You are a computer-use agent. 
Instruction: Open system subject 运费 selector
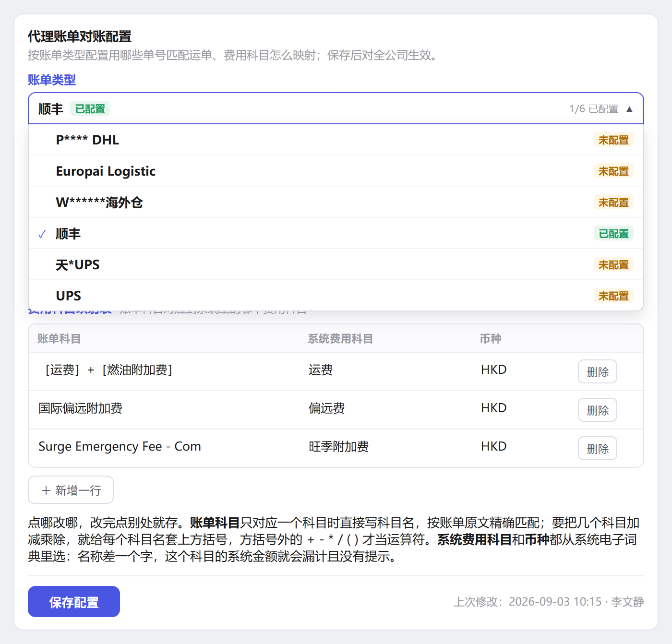pyautogui.click(x=321, y=370)
